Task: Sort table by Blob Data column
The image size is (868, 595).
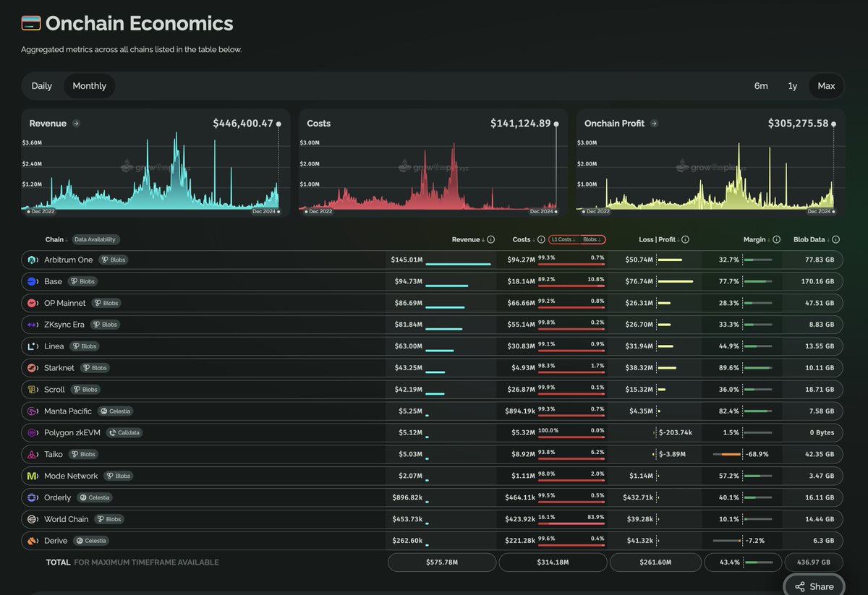Action: (812, 239)
